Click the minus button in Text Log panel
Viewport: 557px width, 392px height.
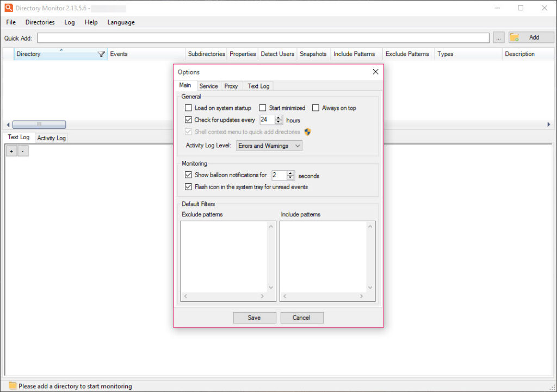point(23,151)
